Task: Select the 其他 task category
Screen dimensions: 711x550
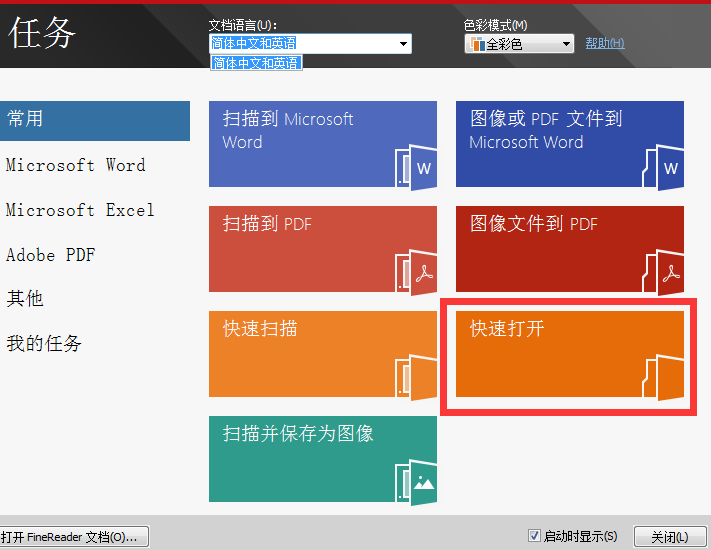Action: (25, 299)
